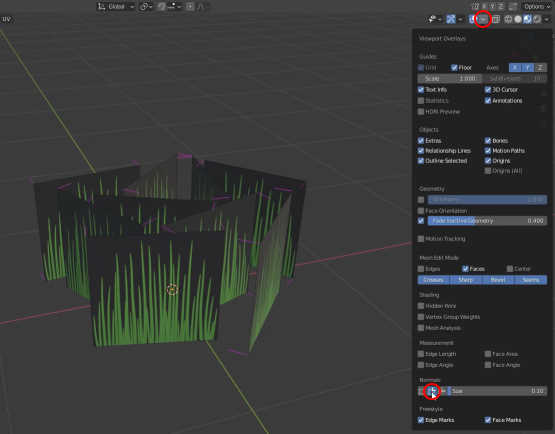Viewport: 555px width, 434px height.
Task: Enable the Wireframe geometry checkbox
Action: tap(421, 200)
